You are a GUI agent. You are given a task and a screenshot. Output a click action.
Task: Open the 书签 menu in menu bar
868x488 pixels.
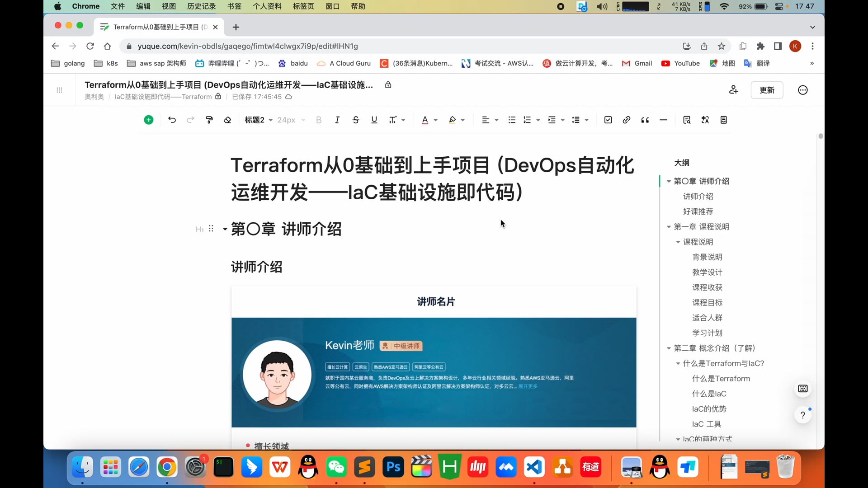click(234, 6)
